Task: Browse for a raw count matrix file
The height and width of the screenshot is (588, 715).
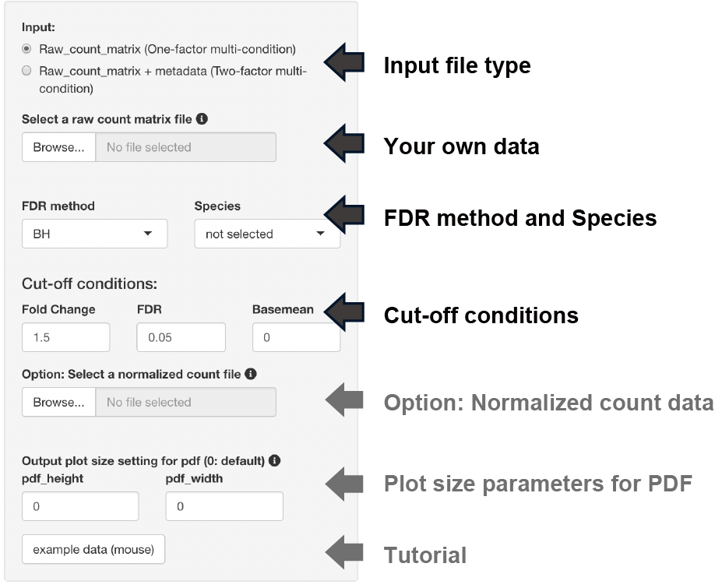Action: pyautogui.click(x=58, y=147)
